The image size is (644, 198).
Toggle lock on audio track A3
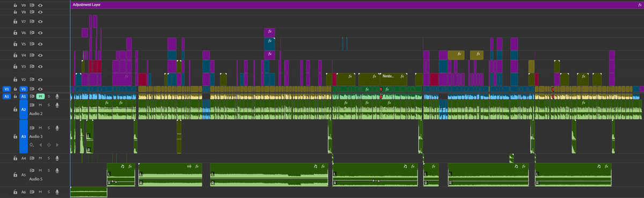click(x=15, y=136)
